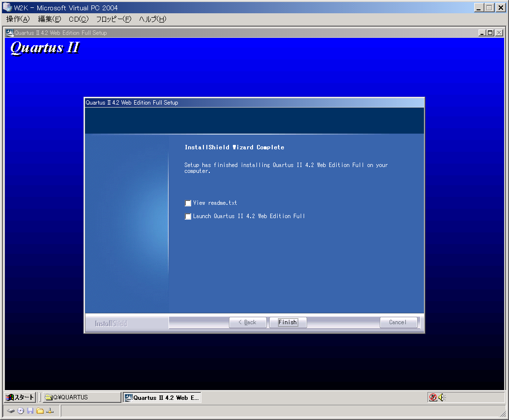Image resolution: width=509 pixels, height=420 pixels.
Task: Click the speaker icon in the system tray
Action: (x=441, y=397)
